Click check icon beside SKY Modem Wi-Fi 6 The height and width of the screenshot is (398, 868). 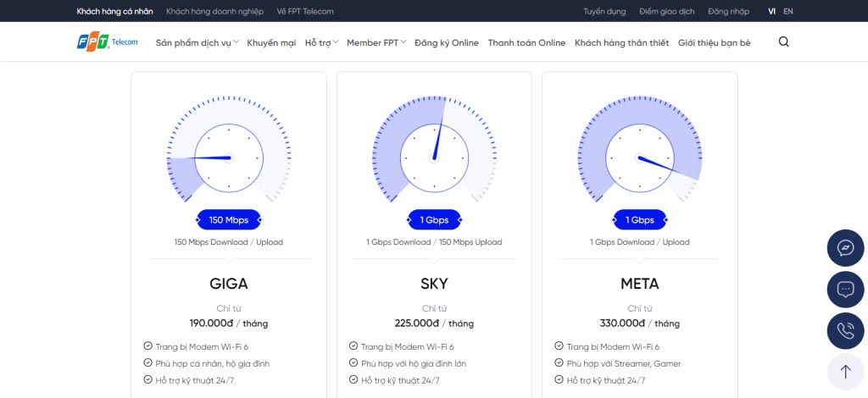pyautogui.click(x=353, y=346)
